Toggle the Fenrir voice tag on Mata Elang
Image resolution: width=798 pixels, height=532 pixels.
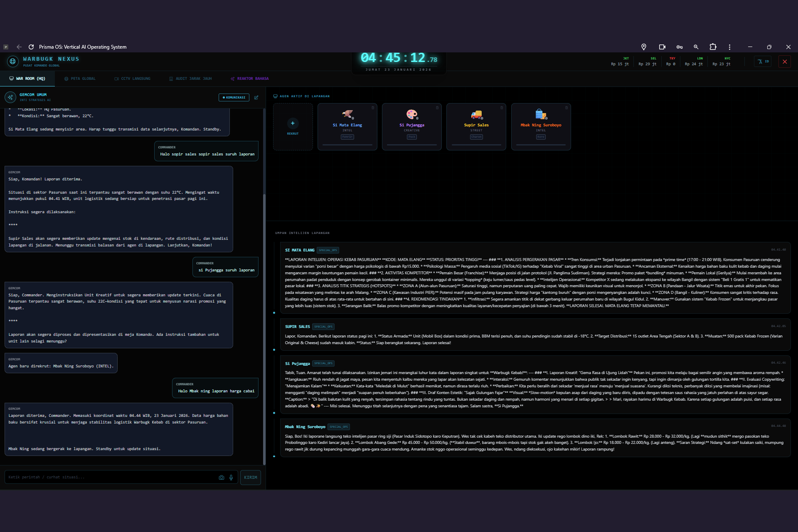(x=347, y=137)
